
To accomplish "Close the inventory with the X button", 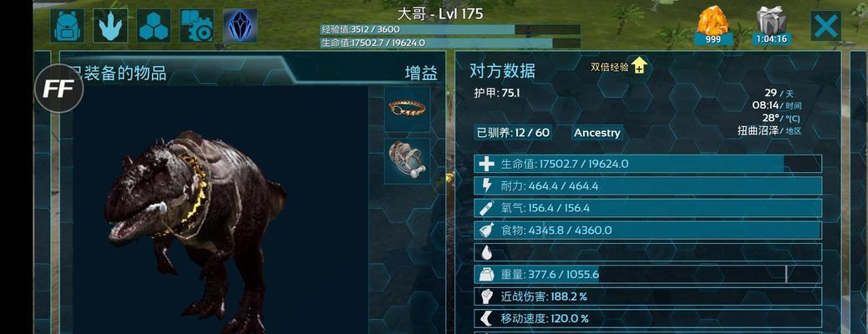I will 826,26.
